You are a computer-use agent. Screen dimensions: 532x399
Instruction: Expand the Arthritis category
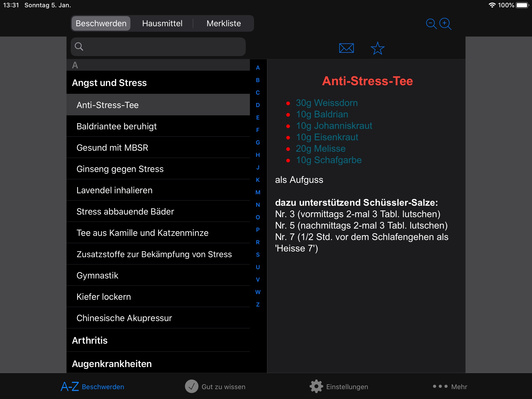pos(90,340)
